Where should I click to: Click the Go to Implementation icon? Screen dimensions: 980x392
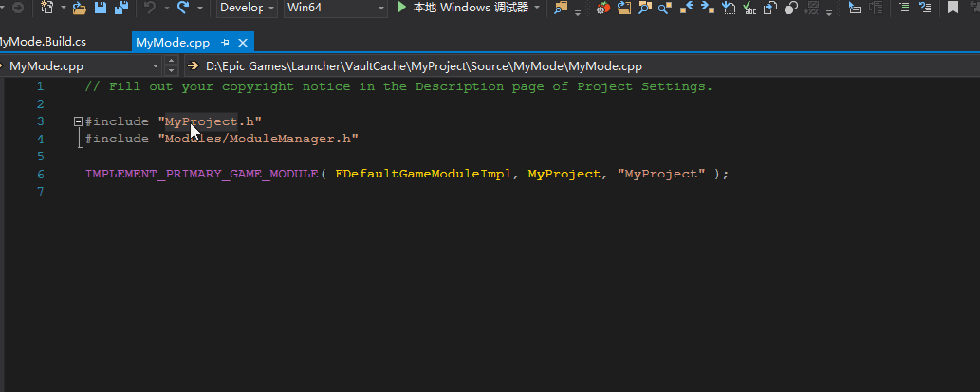(729, 8)
